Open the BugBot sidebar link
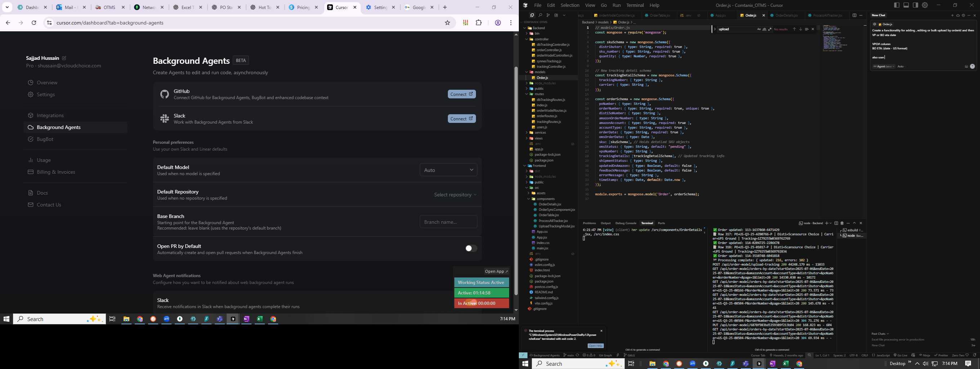 (45, 139)
